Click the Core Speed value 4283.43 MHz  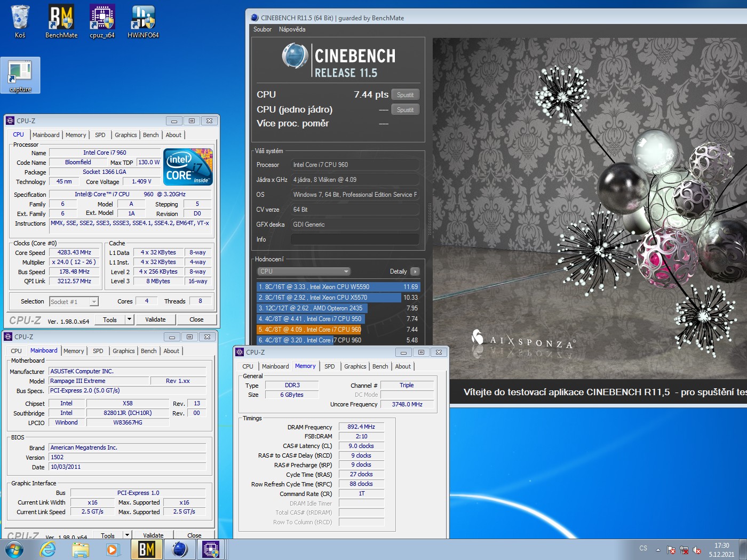tap(74, 252)
